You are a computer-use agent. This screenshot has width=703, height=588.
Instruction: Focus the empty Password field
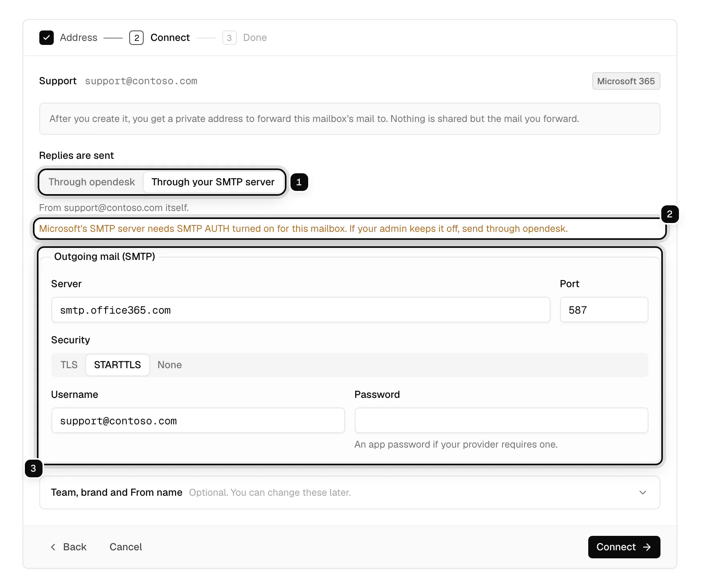pyautogui.click(x=502, y=420)
